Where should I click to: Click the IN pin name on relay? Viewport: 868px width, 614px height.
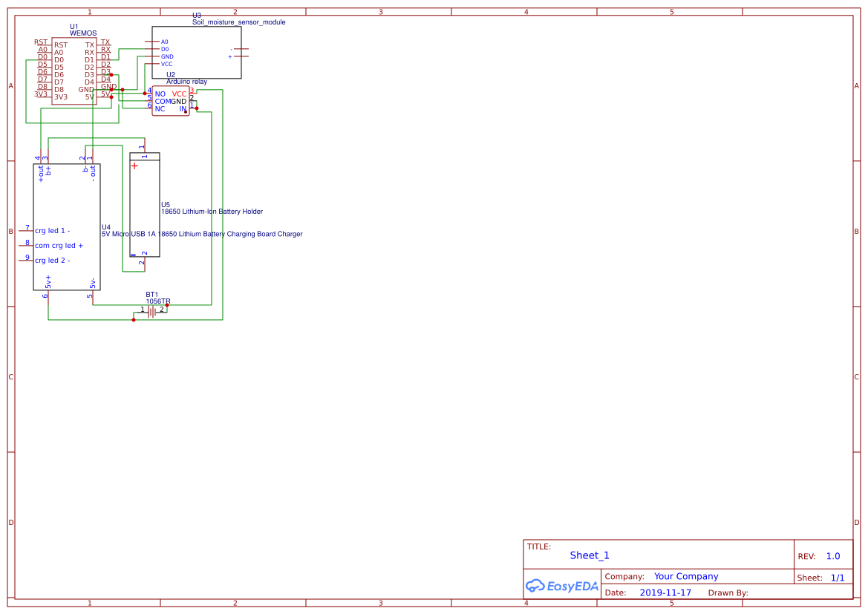pyautogui.click(x=183, y=109)
